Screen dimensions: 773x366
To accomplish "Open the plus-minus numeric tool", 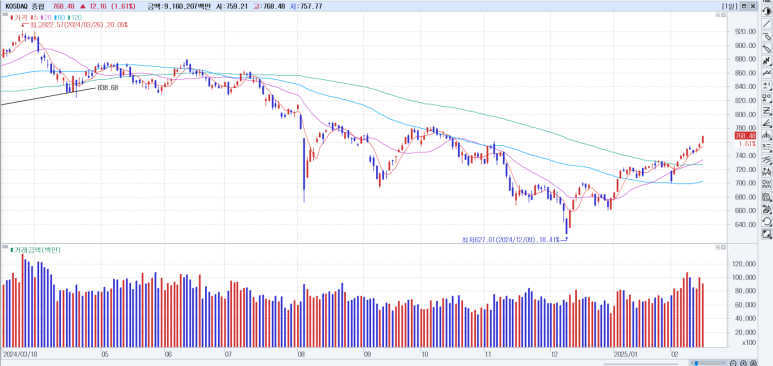I will tap(767, 85).
